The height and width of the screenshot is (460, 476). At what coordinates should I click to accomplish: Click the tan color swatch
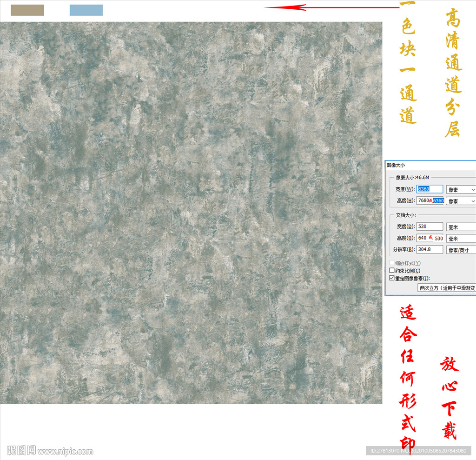27,10
